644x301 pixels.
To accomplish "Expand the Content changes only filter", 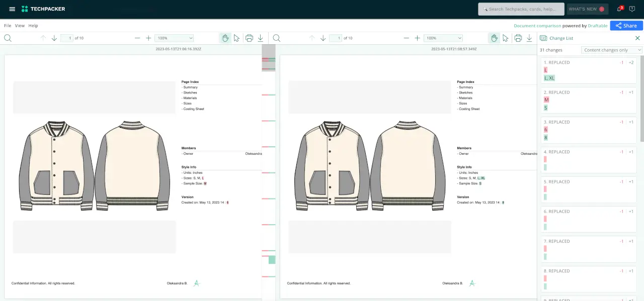I will click(612, 50).
